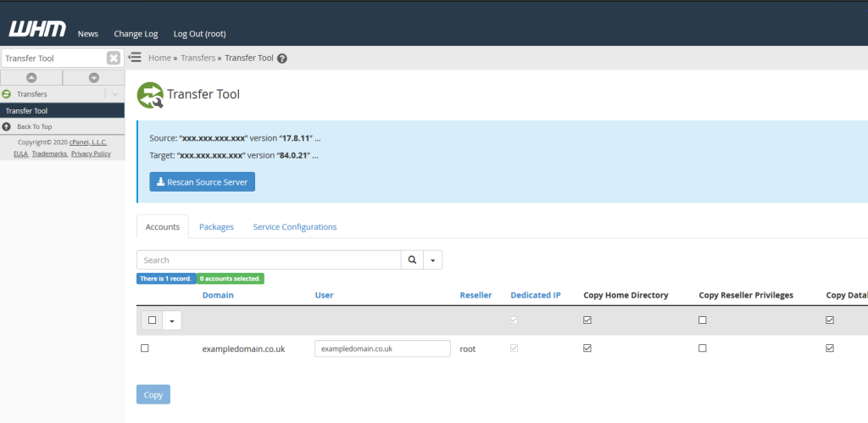Screen dimensions: 868x423
Task: Collapse the Transfers sidebar section chevron
Action: click(x=115, y=94)
